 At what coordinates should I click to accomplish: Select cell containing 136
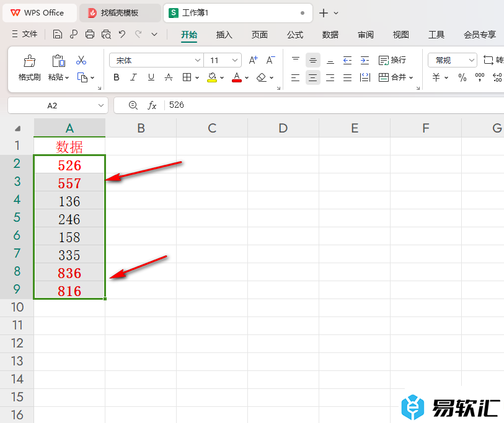tap(69, 201)
